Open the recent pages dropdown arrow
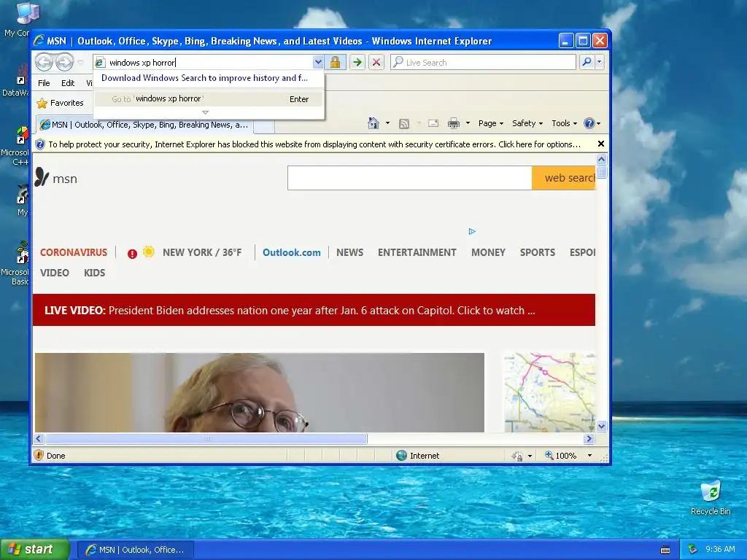This screenshot has height=560, width=747. (80, 63)
